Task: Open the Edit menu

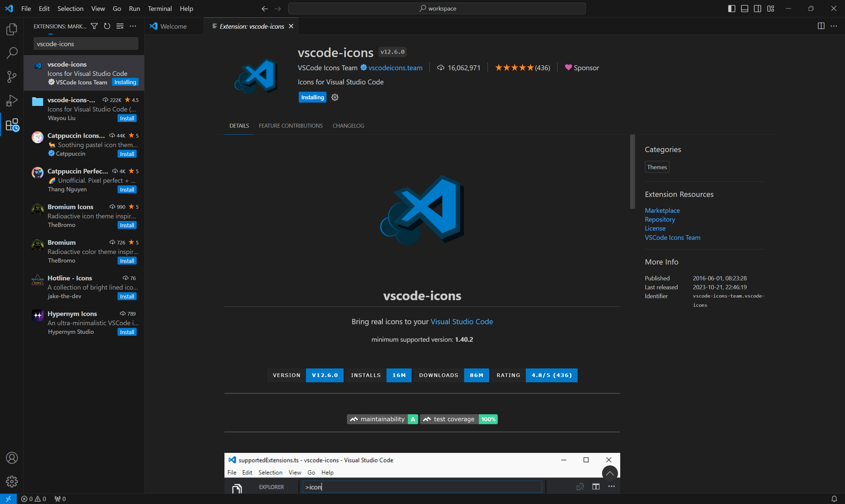Action: click(44, 9)
